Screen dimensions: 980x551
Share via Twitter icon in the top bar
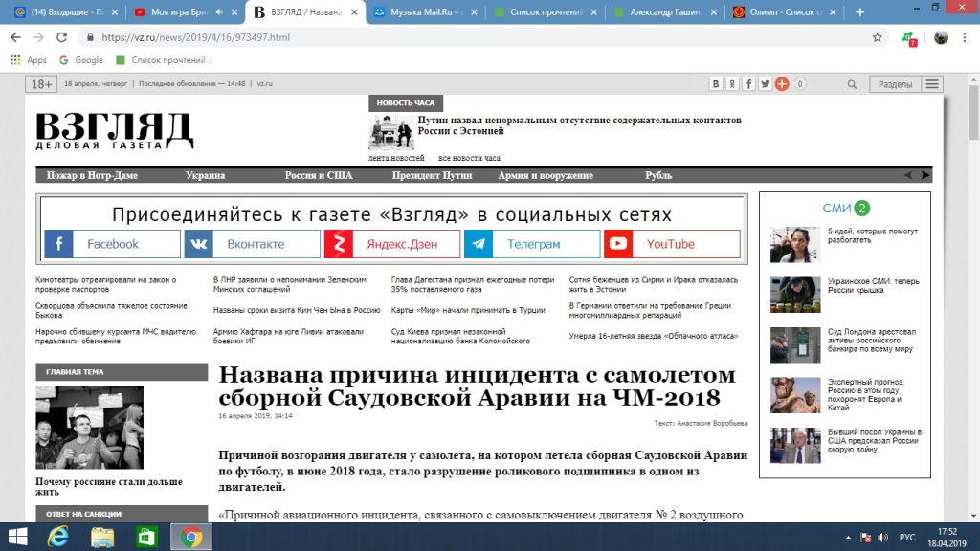[765, 84]
